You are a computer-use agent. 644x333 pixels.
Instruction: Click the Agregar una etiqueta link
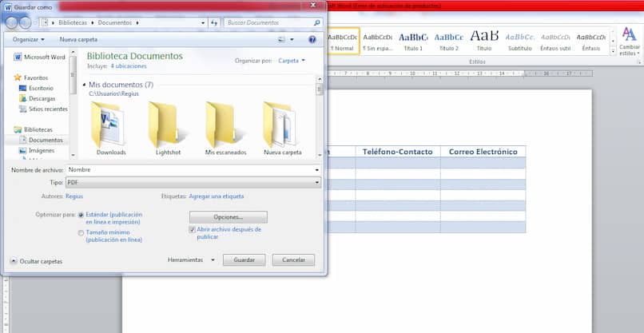[x=217, y=196]
